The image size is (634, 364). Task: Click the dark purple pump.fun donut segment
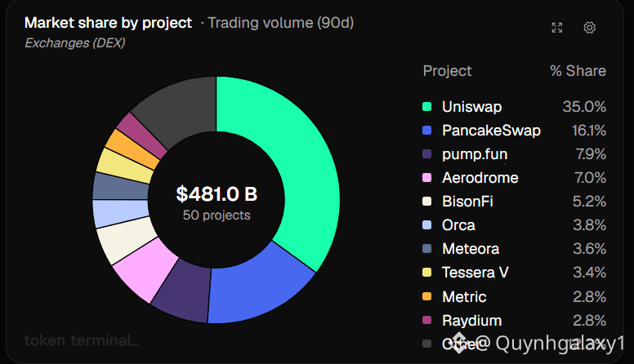pyautogui.click(x=184, y=293)
